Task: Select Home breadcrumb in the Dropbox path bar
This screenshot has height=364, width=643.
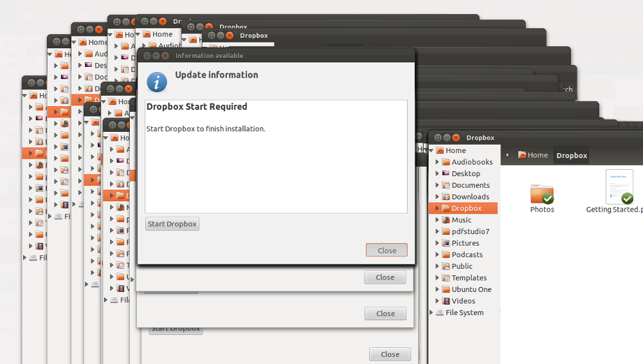Action: click(533, 155)
